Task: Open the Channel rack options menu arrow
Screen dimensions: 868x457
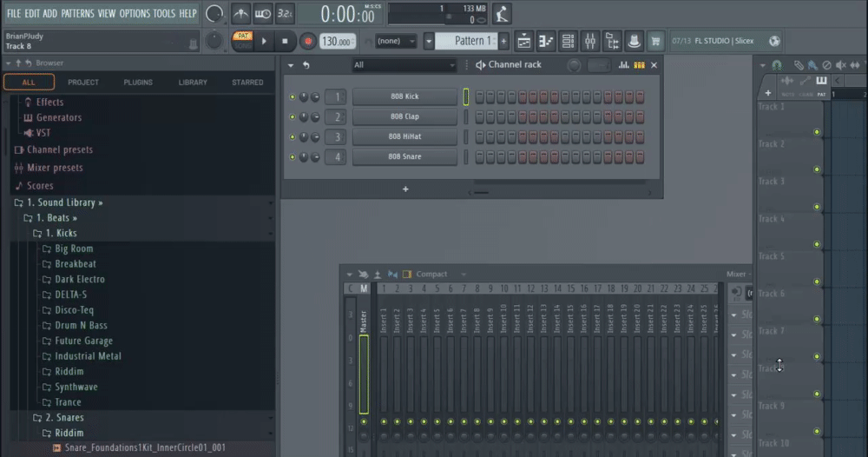Action: 291,65
